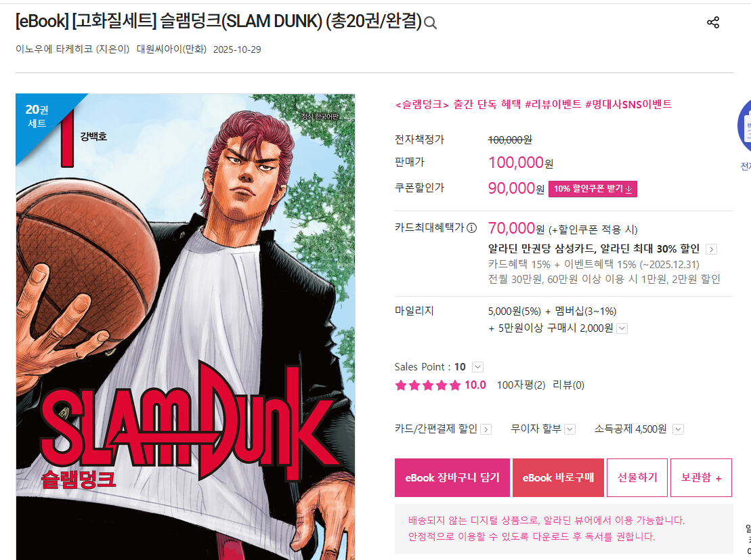Viewport: 751px width, 560px height.
Task: Click the Slam Dunk cover image
Action: tap(186, 326)
